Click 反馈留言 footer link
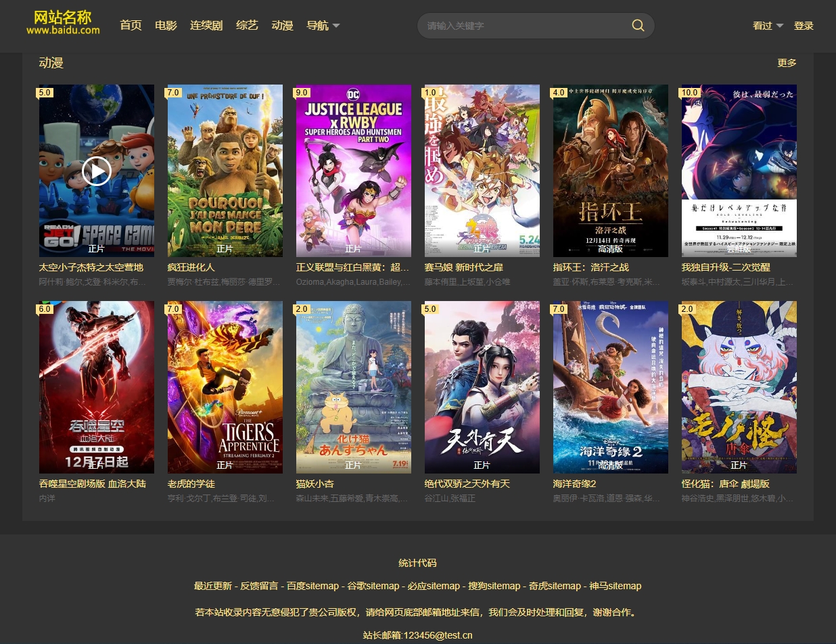 [259, 586]
